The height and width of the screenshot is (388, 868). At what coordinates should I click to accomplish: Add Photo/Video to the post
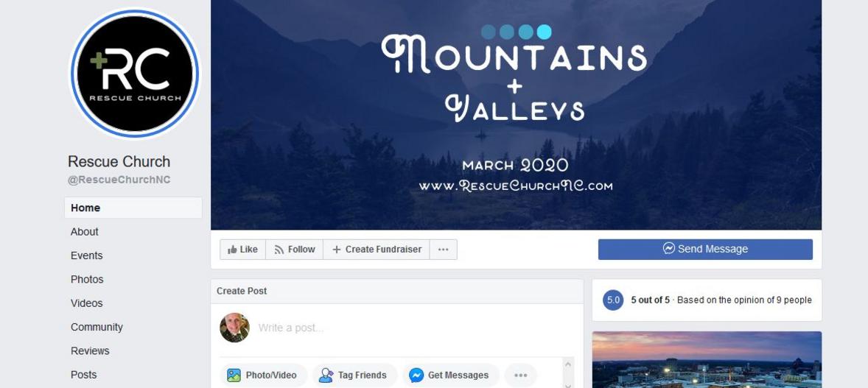[264, 375]
